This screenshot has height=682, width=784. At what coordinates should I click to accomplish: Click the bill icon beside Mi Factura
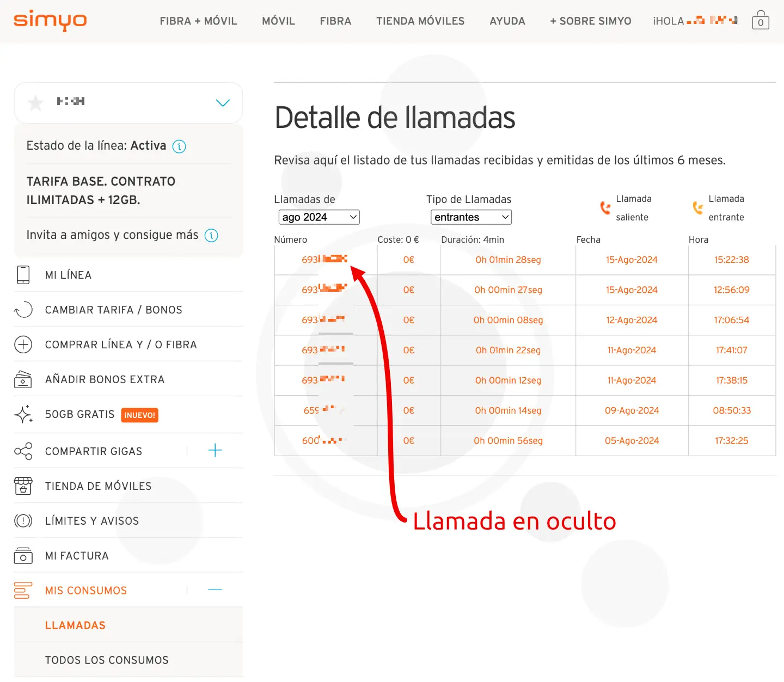tap(23, 556)
